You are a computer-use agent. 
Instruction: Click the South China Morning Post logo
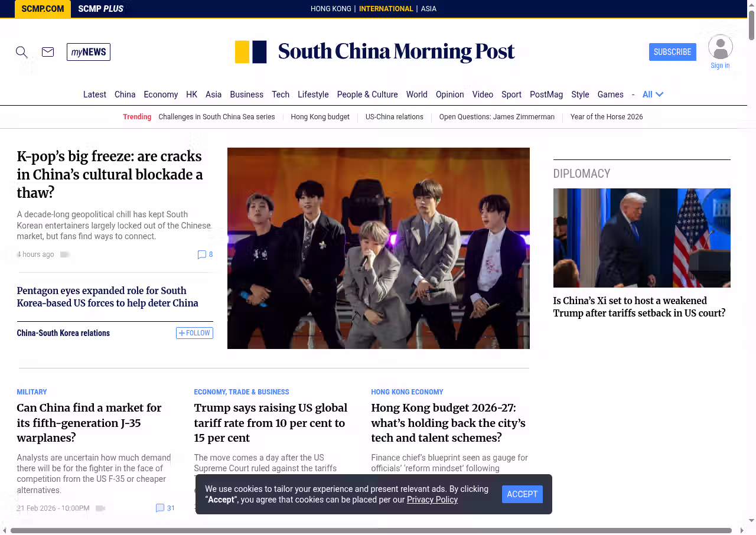pos(375,52)
